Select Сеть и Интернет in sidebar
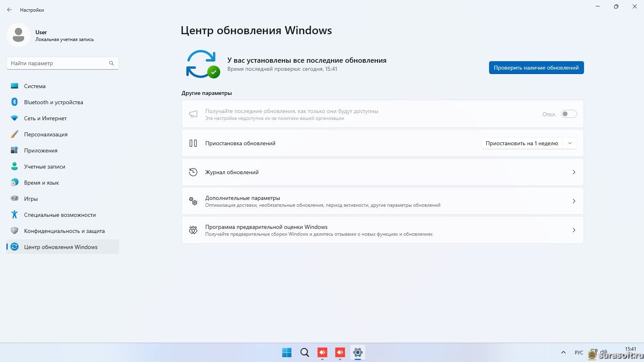644x362 pixels. point(63,118)
